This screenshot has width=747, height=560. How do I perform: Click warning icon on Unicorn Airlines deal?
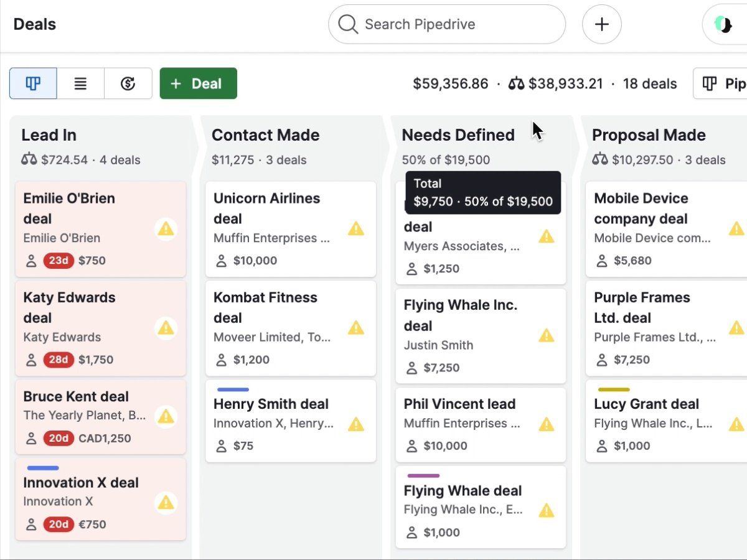pyautogui.click(x=356, y=229)
